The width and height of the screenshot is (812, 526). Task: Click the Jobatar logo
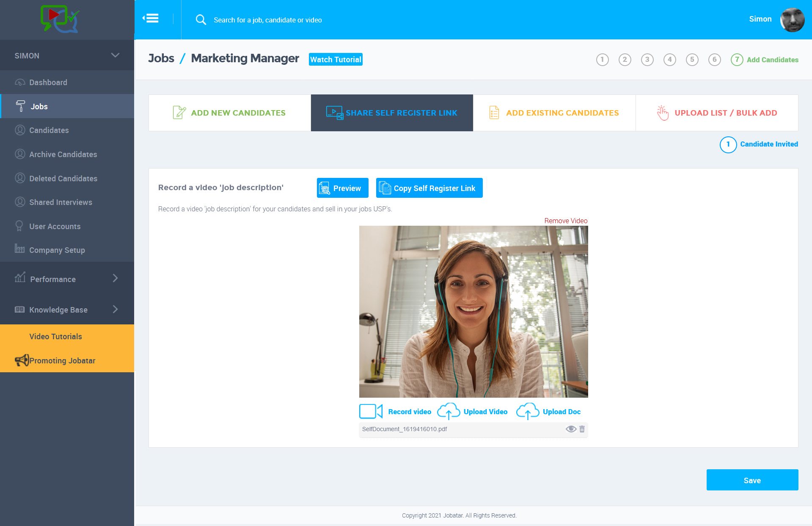click(60, 19)
